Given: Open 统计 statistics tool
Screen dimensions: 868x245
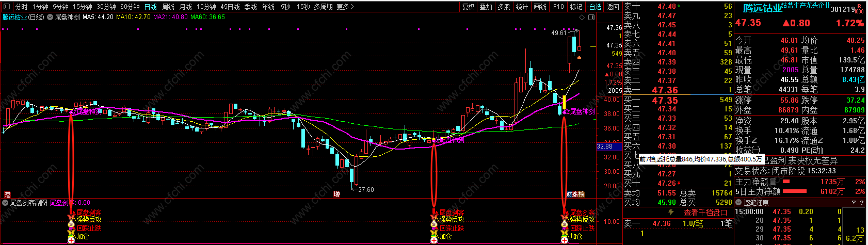Looking at the screenshot, I should click(x=522, y=7).
